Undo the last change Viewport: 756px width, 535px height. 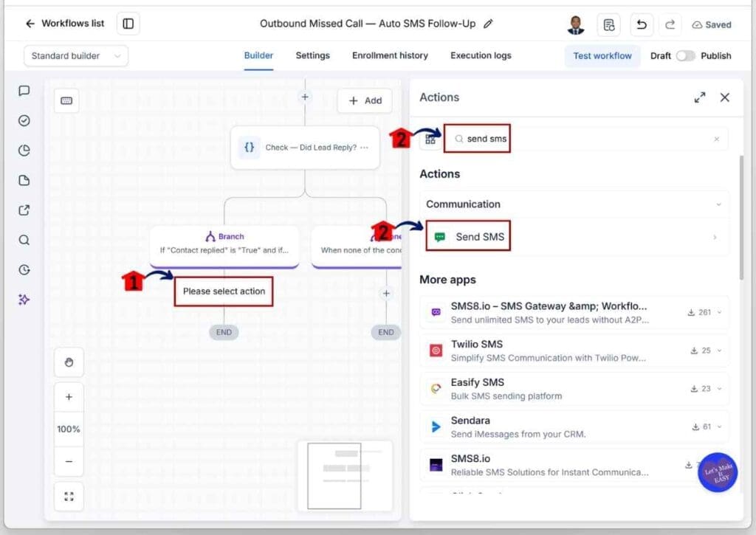pyautogui.click(x=642, y=24)
